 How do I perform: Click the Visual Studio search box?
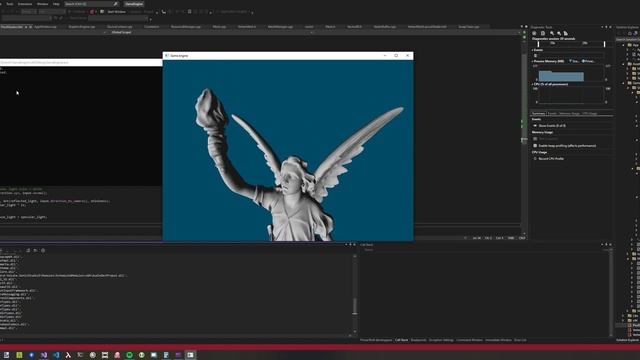coord(91,4)
